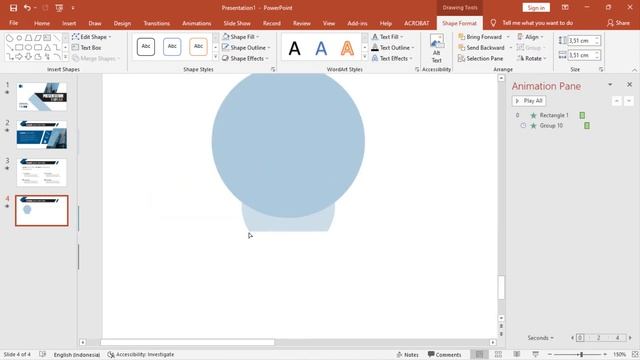Move animation earlier using up arrow

tap(617, 101)
